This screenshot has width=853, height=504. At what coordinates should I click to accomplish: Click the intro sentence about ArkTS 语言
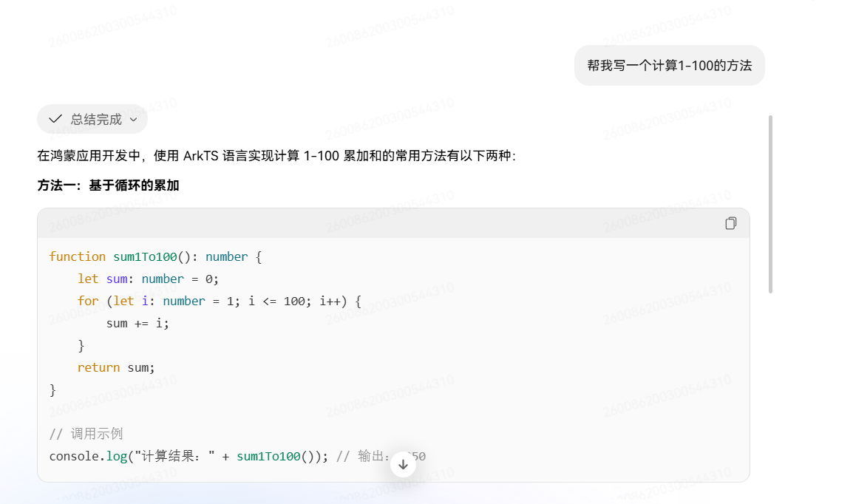[x=276, y=156]
